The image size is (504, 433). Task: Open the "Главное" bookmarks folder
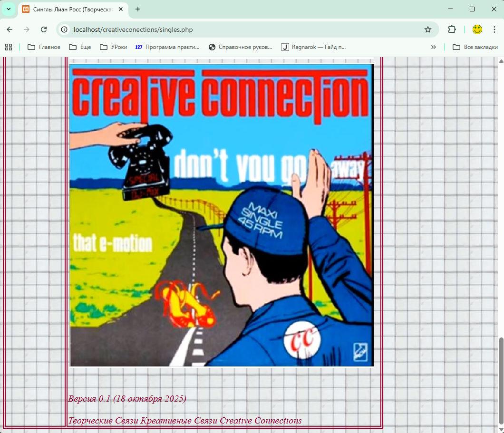[x=44, y=47]
